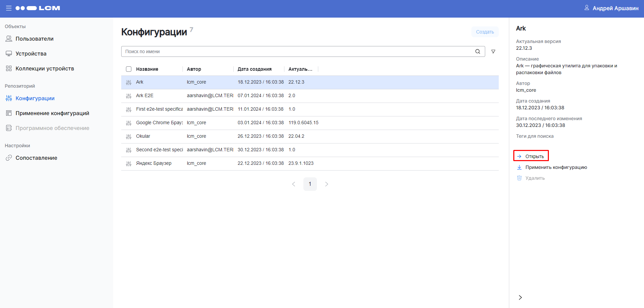Viewport: 644px width, 308px height.
Task: Click Open action for Ark
Action: click(x=534, y=156)
